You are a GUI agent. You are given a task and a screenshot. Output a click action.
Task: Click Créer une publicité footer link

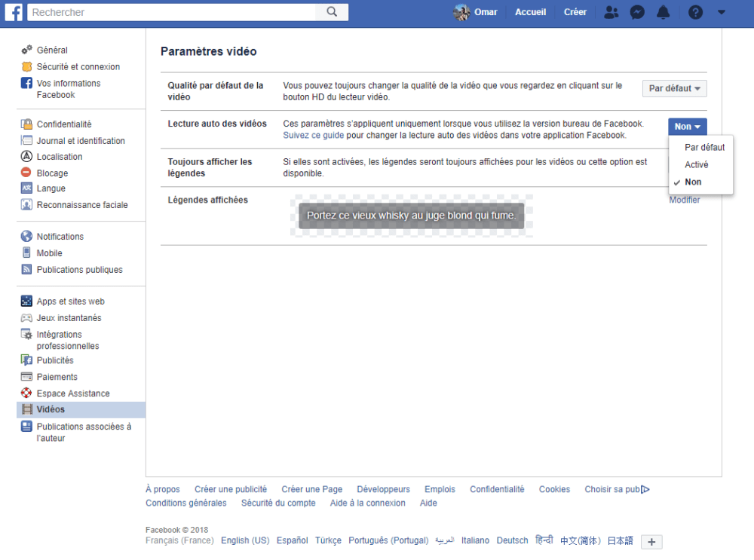coord(230,489)
